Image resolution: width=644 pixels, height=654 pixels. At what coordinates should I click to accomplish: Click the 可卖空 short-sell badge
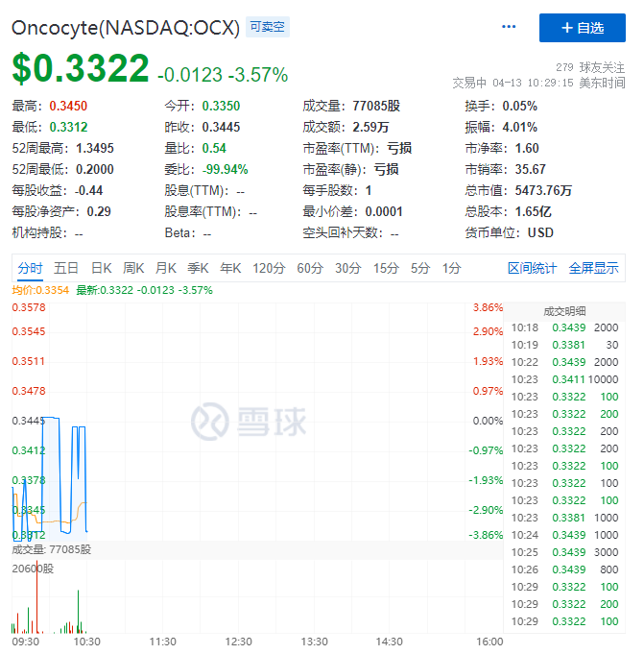pos(267,28)
